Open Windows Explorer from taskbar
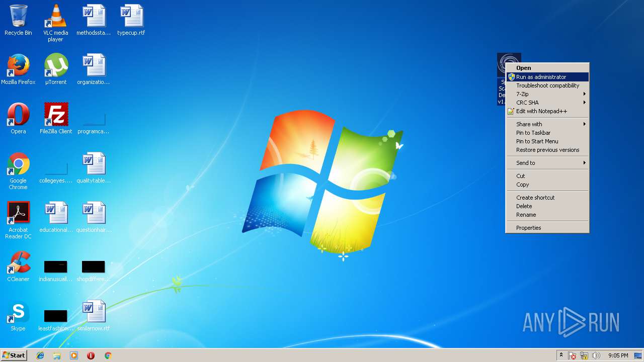This screenshot has width=644, height=362. (x=57, y=355)
